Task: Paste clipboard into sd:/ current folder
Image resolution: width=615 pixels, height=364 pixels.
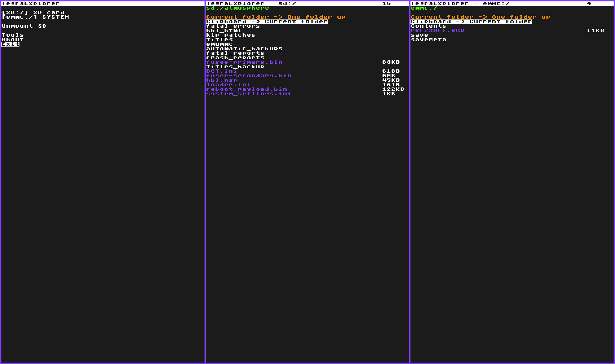Action: pyautogui.click(x=267, y=21)
